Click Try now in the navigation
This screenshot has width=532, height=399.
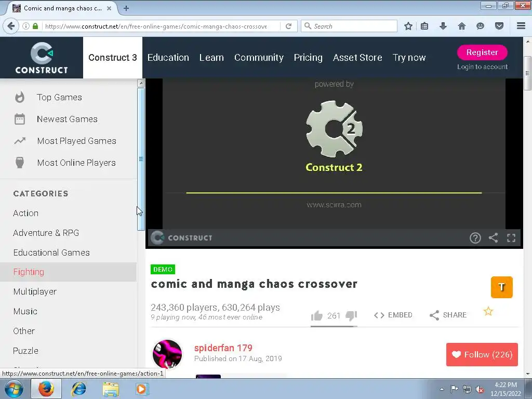409,57
